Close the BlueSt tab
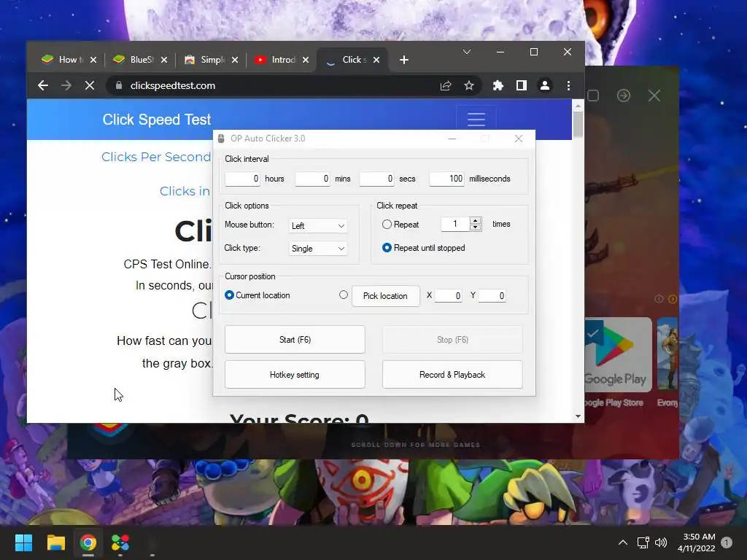Screen dimensions: 747x560 [x=164, y=60]
